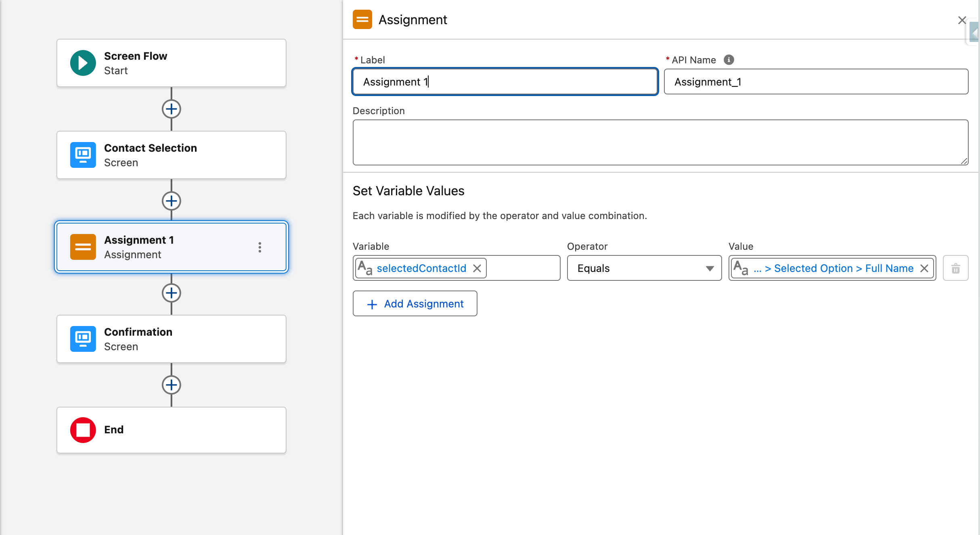The height and width of the screenshot is (535, 980).
Task: Click the Screen Flow Start play icon
Action: coord(83,63)
